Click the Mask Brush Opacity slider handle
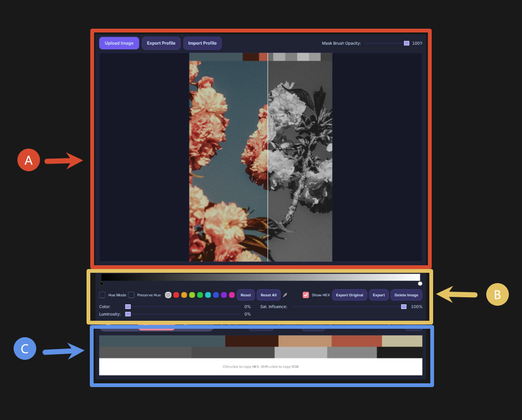 [406, 43]
